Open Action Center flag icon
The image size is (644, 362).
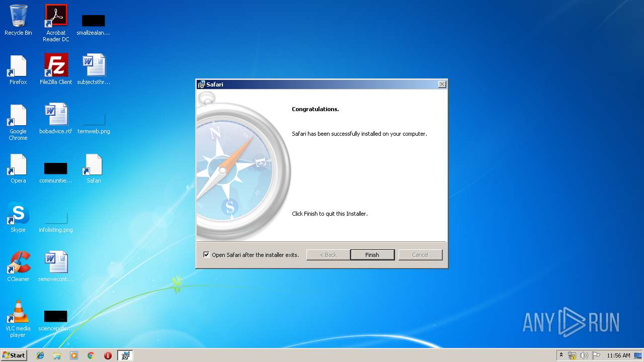click(596, 355)
